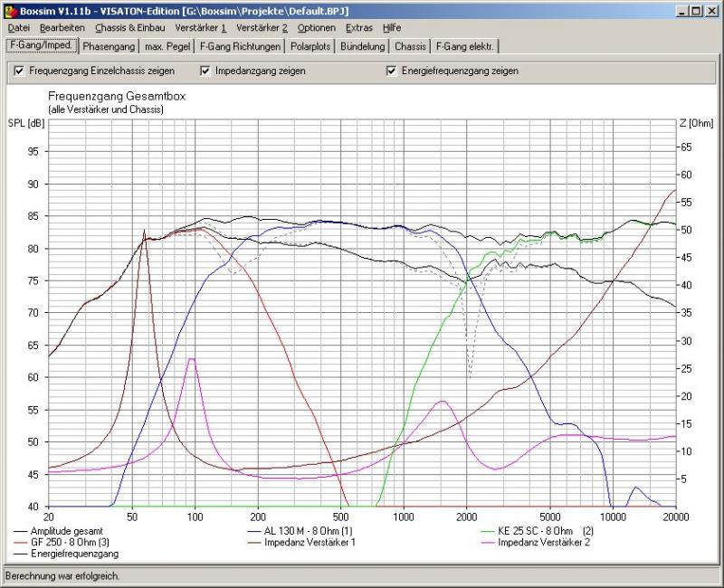The height and width of the screenshot is (588, 724).
Task: Uncheck the 'Impedanzgang zeigen' checkbox
Action: click(x=206, y=71)
